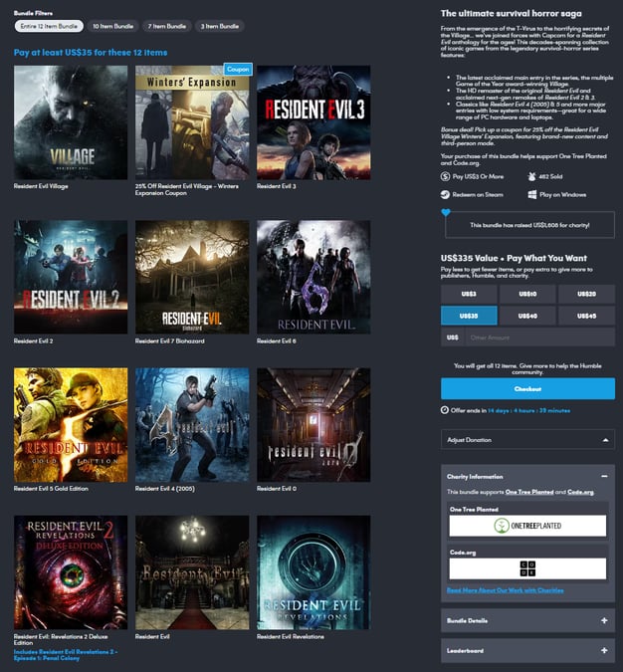
Task: Choose the US$3 price tier
Action: tap(469, 294)
